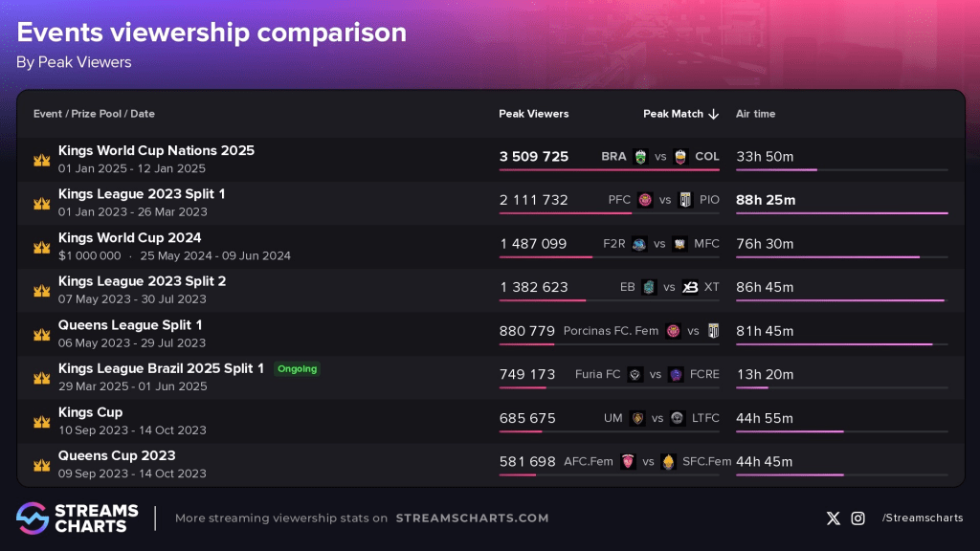Sort by Peak Match using the down arrow

point(714,115)
